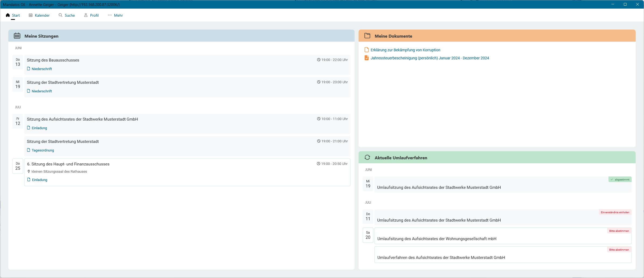This screenshot has height=278, width=644.
Task: Click the Einverständnis einholen badge
Action: (x=615, y=212)
